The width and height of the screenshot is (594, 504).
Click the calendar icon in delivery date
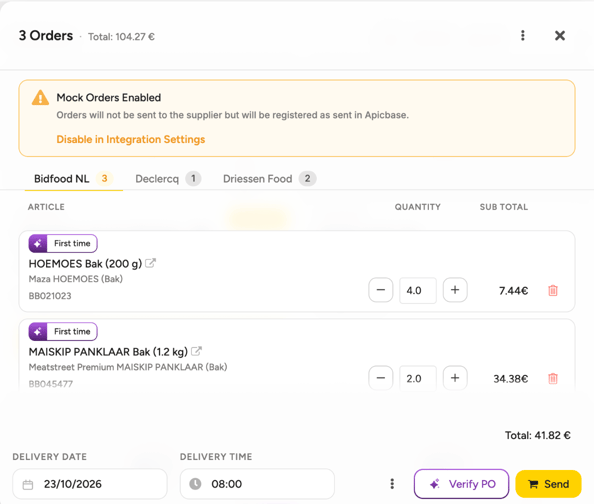point(28,485)
